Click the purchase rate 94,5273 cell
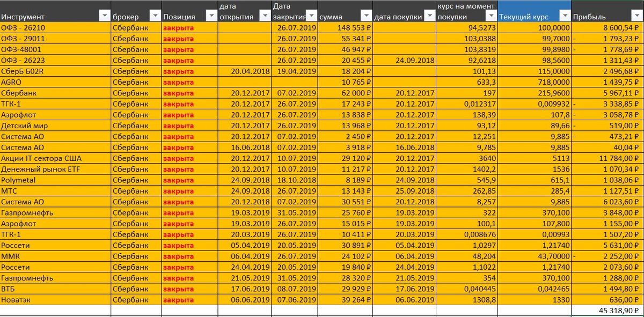This screenshot has width=644, height=317. tap(467, 27)
